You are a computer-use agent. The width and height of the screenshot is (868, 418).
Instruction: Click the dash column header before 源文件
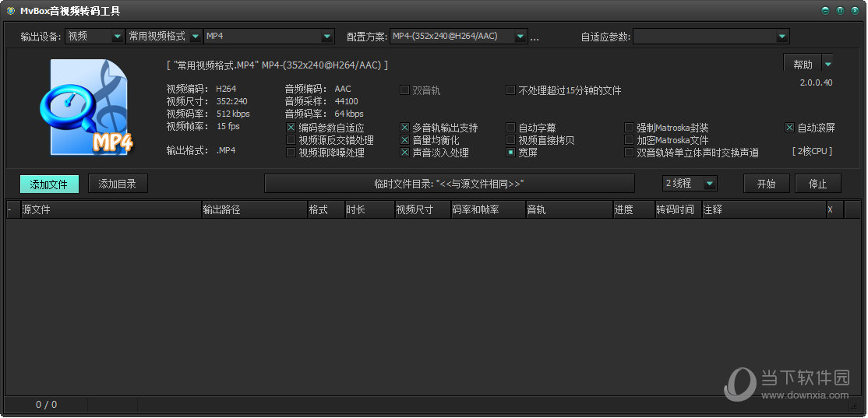pos(13,209)
